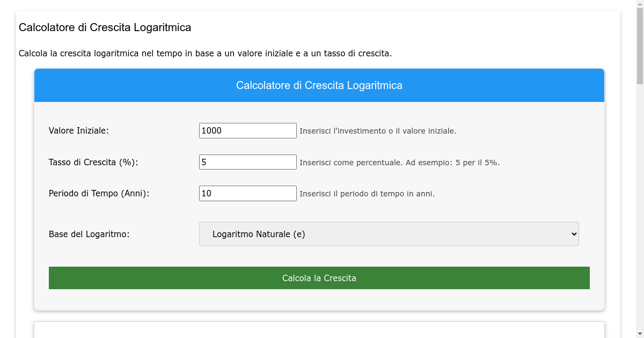Click the description paragraph under the heading
644x338 pixels.
point(205,53)
